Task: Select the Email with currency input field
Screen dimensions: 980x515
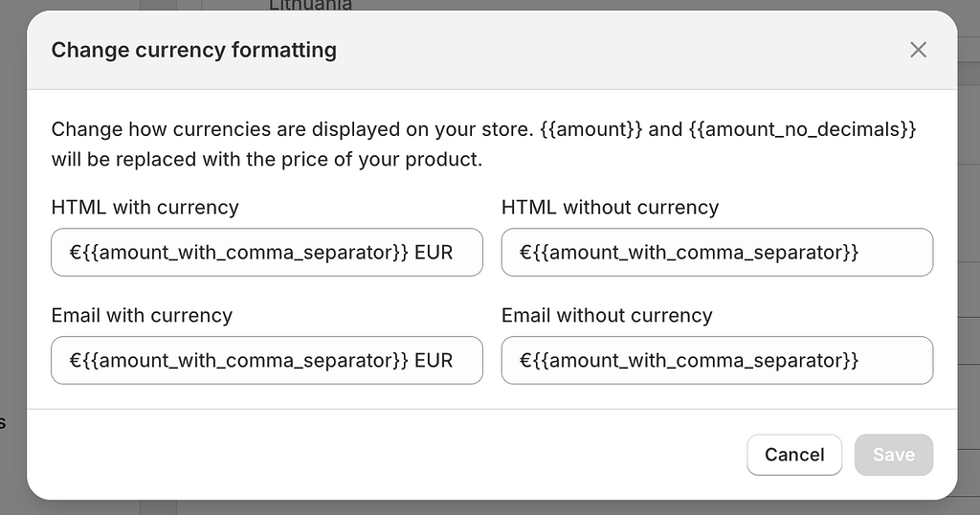Action: click(x=267, y=361)
